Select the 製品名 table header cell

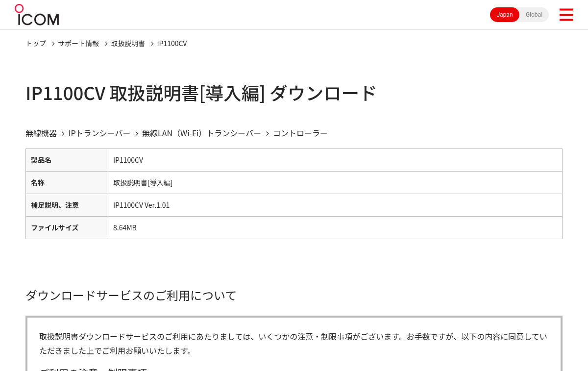coord(67,160)
